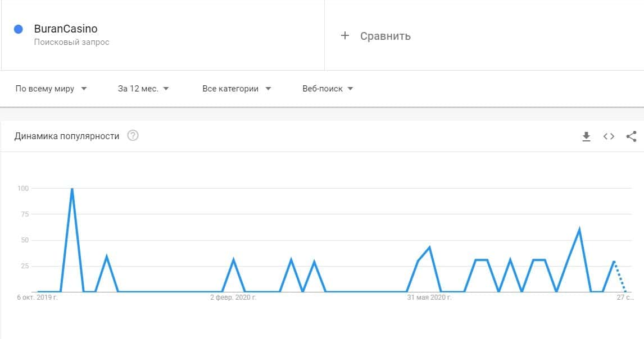644x339 pixels.
Task: Click the Поисковый запрос subtitle
Action: [x=71, y=42]
